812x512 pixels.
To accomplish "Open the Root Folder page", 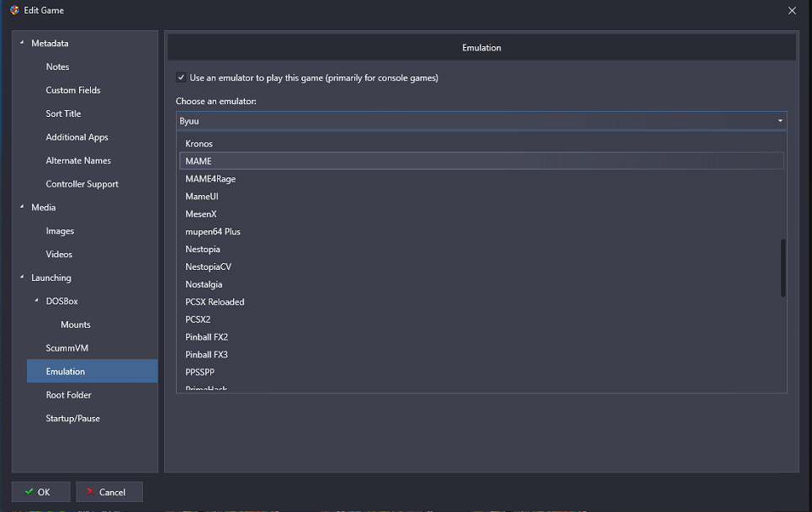I will (x=68, y=395).
